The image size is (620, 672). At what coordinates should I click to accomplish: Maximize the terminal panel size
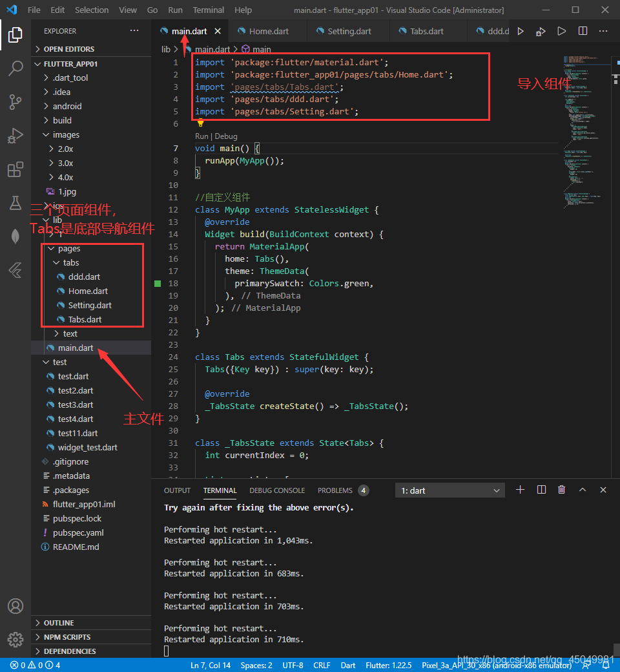pyautogui.click(x=583, y=490)
